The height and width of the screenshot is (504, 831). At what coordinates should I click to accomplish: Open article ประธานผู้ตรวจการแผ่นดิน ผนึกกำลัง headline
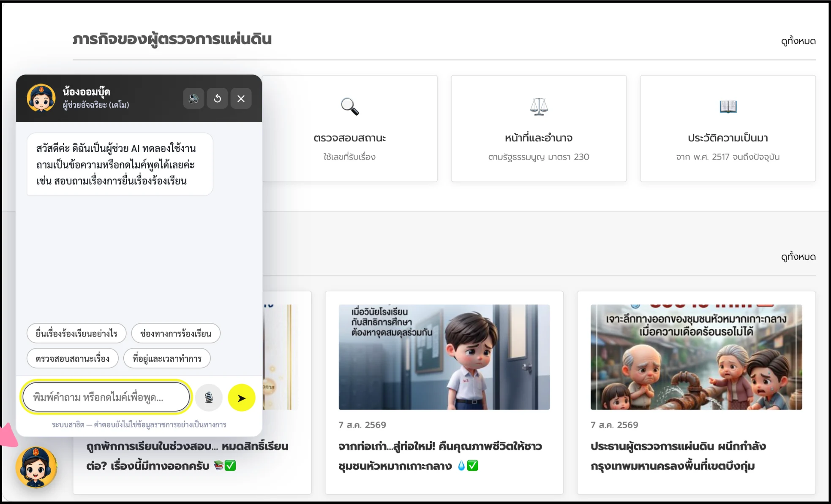pos(678,456)
